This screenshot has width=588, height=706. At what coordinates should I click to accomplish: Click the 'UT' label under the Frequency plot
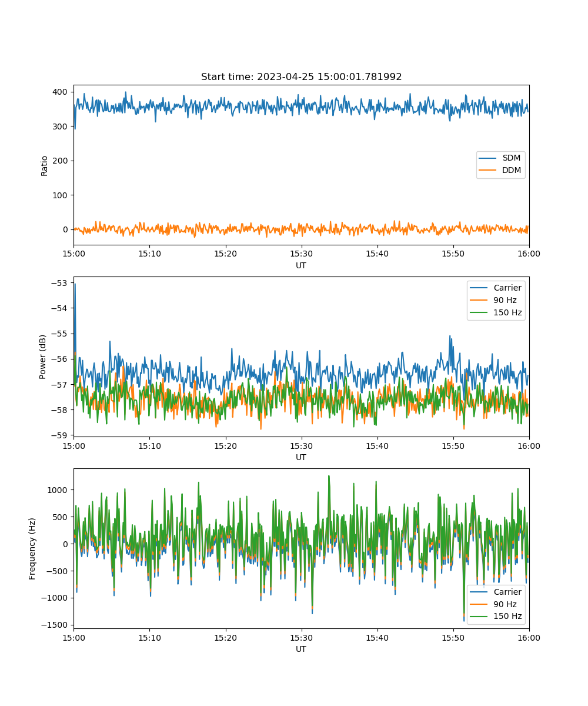pyautogui.click(x=301, y=649)
